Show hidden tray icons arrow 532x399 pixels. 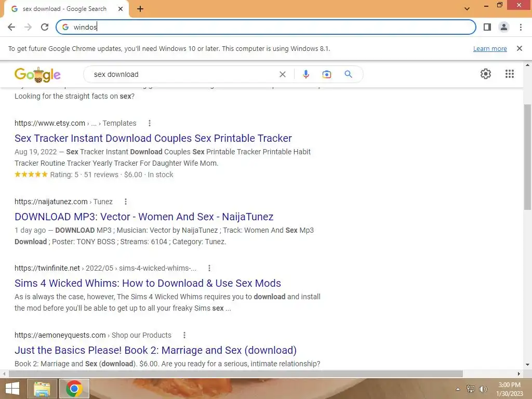(x=458, y=389)
